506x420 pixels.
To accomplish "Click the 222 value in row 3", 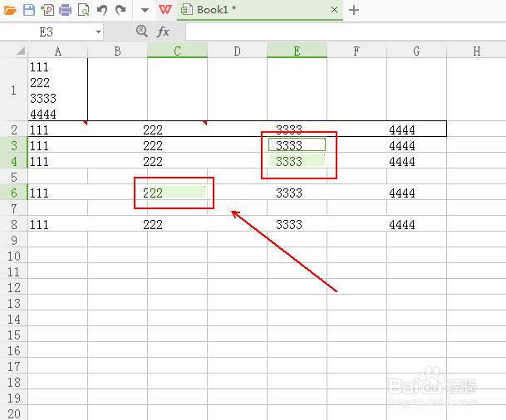I will (x=153, y=146).
